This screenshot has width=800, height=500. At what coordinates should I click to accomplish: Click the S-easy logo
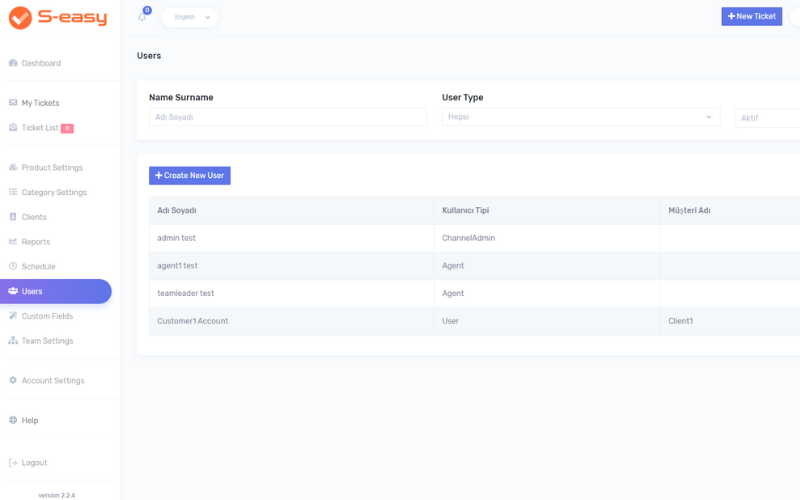(58, 18)
